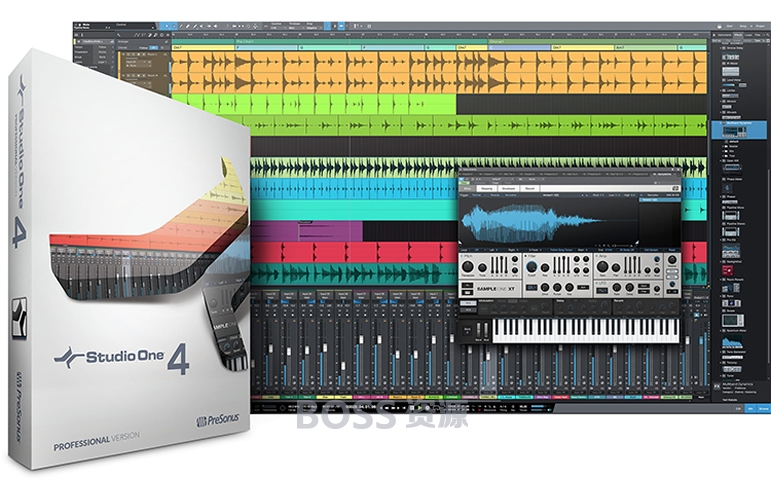This screenshot has width=771, height=479.
Task: Toggle the Filter section enable button
Action: [x=526, y=256]
